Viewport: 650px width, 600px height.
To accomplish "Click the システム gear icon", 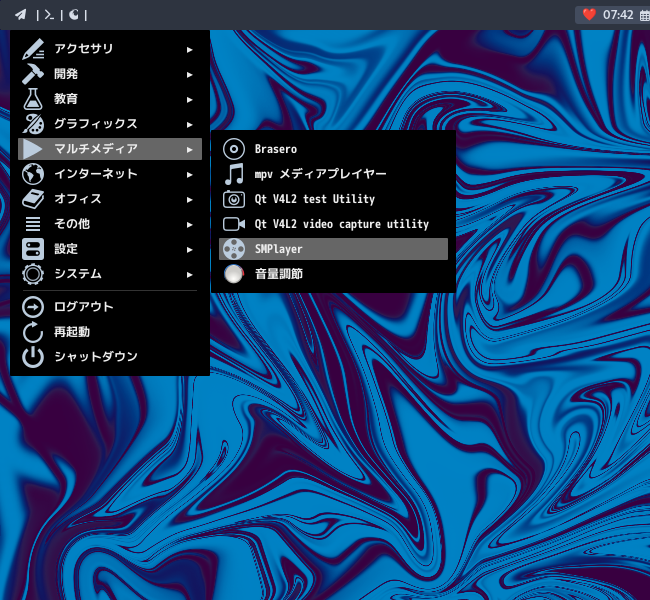I will (33, 274).
